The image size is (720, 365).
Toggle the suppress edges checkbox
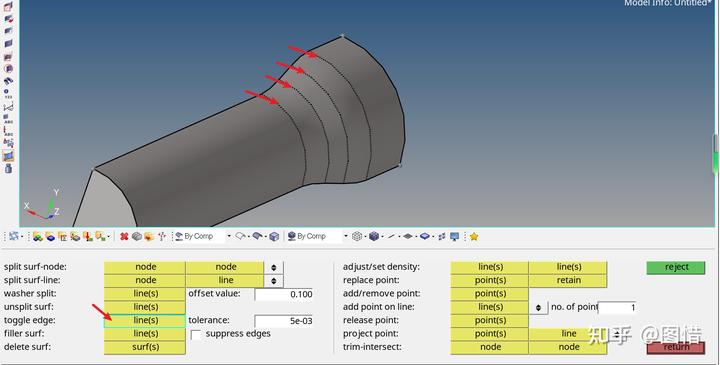click(195, 335)
